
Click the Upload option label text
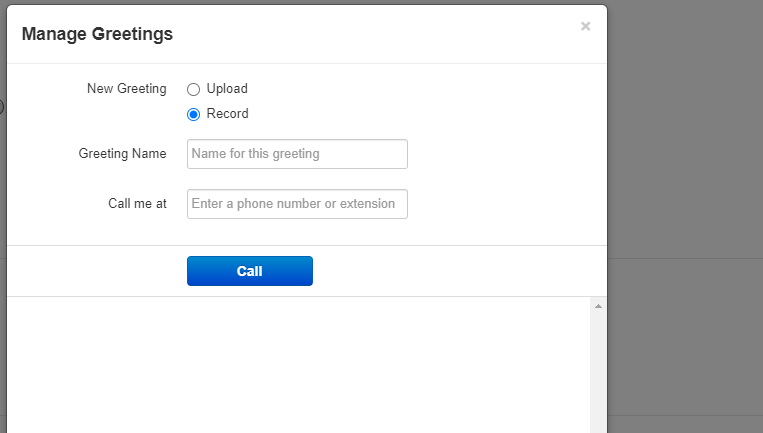pyautogui.click(x=227, y=89)
